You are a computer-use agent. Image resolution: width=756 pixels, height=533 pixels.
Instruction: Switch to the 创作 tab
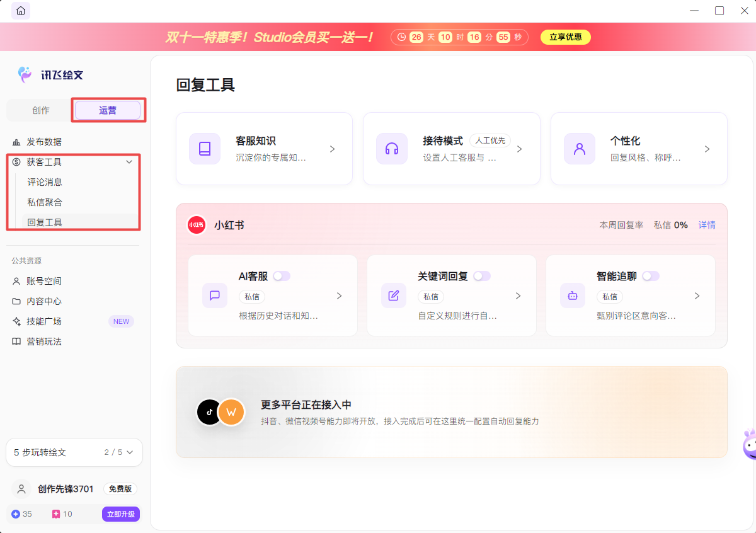(x=41, y=110)
